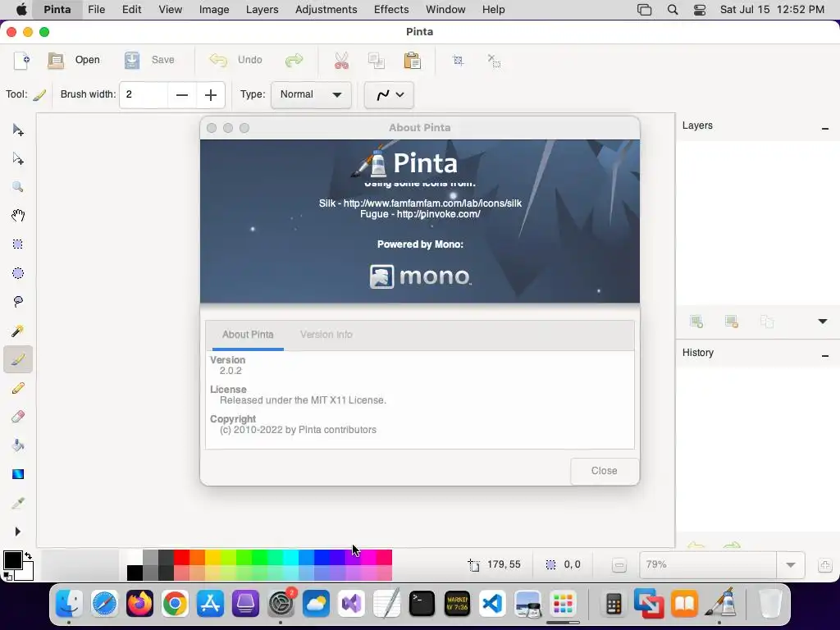Image resolution: width=840 pixels, height=630 pixels.
Task: Click the Delete Layer icon
Action: pos(732,322)
